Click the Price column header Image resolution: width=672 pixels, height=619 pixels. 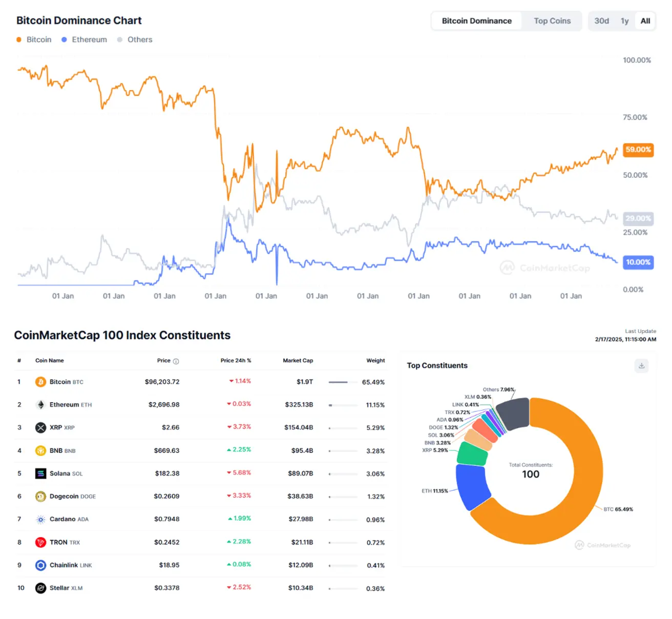coord(164,361)
